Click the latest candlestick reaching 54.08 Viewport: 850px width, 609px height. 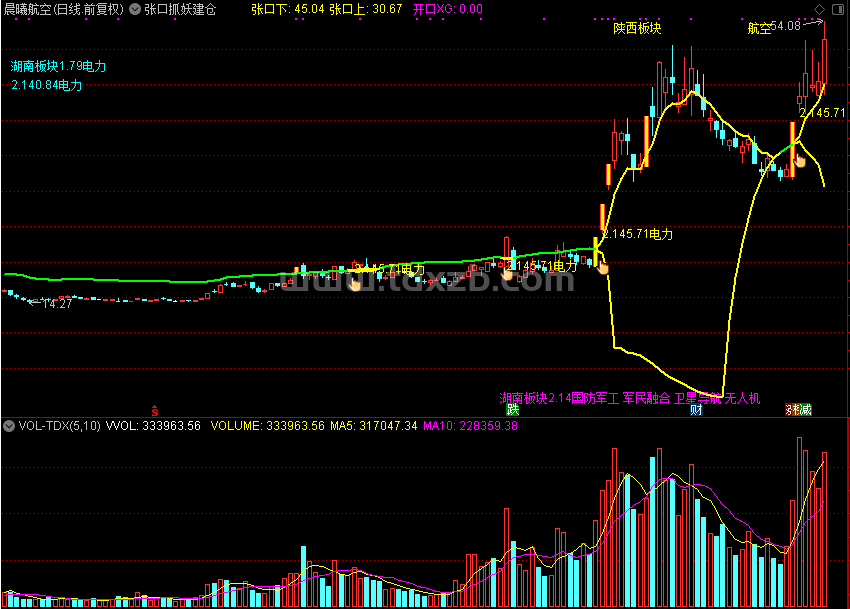pyautogui.click(x=825, y=60)
